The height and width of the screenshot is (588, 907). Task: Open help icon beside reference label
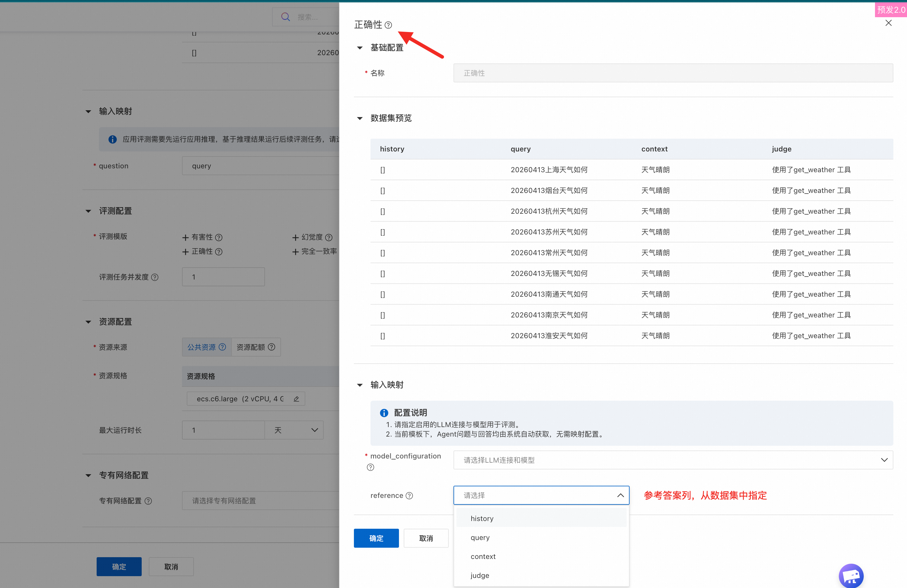409,496
